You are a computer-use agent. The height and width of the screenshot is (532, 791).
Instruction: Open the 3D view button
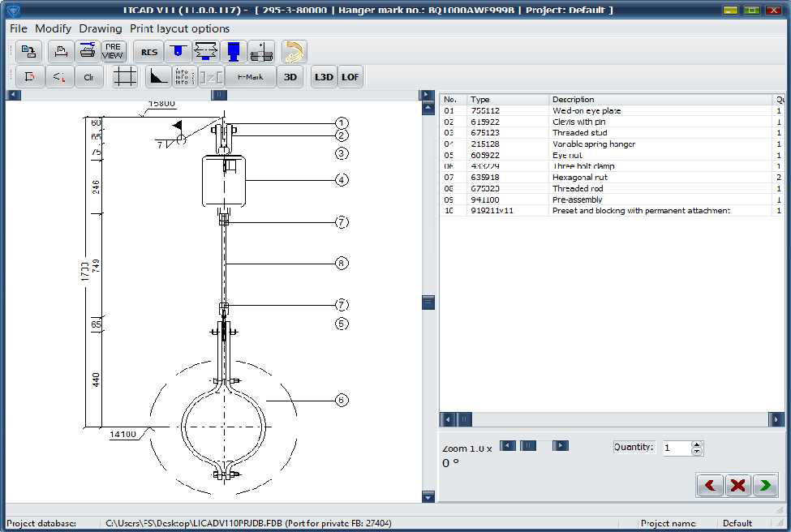pos(291,77)
